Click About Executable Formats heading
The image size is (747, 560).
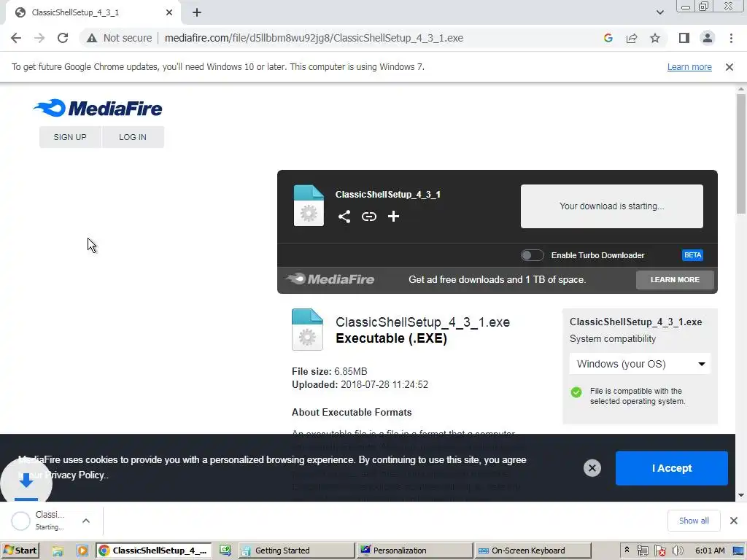(352, 413)
